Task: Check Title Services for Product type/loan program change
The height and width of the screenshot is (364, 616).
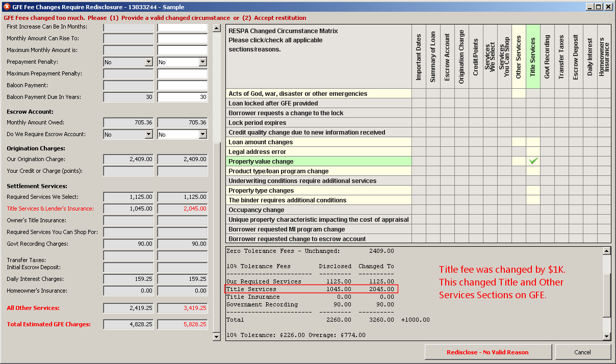Action: point(533,171)
